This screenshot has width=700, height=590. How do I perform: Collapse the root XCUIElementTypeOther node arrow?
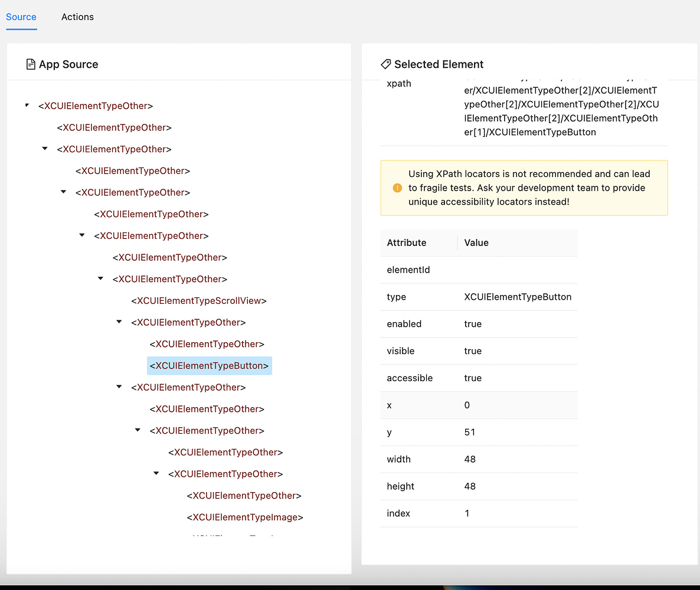click(x=27, y=106)
